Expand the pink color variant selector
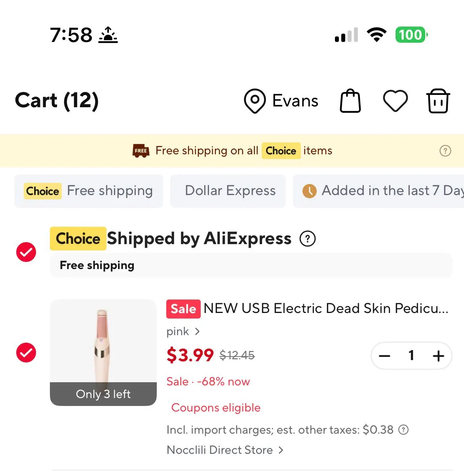Viewport: 464px width, 476px height. click(x=183, y=331)
